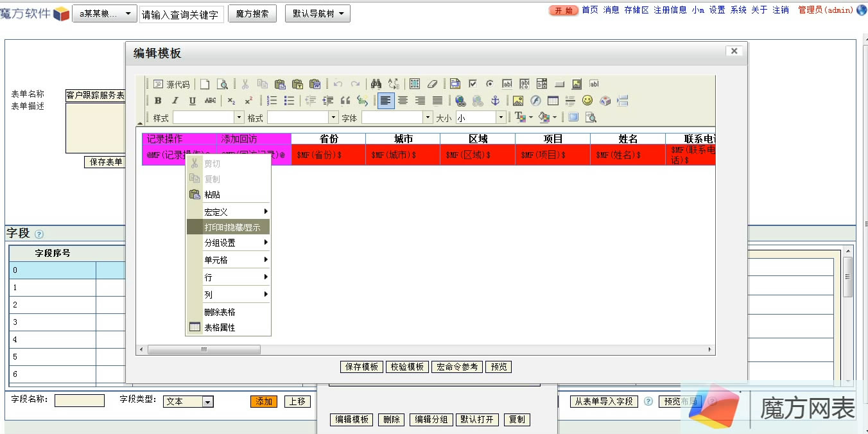Insert a form element icon
The height and width of the screenshot is (434, 868).
coord(455,84)
